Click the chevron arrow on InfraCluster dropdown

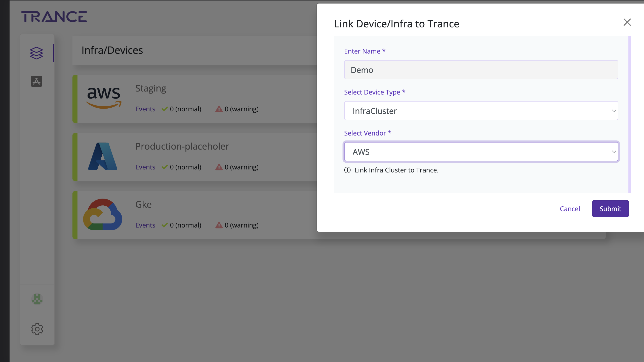click(614, 111)
